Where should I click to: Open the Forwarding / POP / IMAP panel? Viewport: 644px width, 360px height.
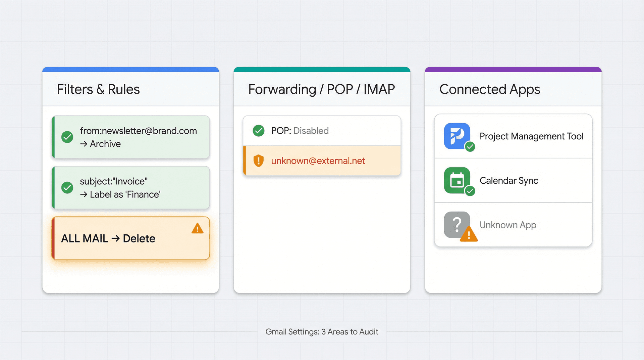tap(321, 89)
